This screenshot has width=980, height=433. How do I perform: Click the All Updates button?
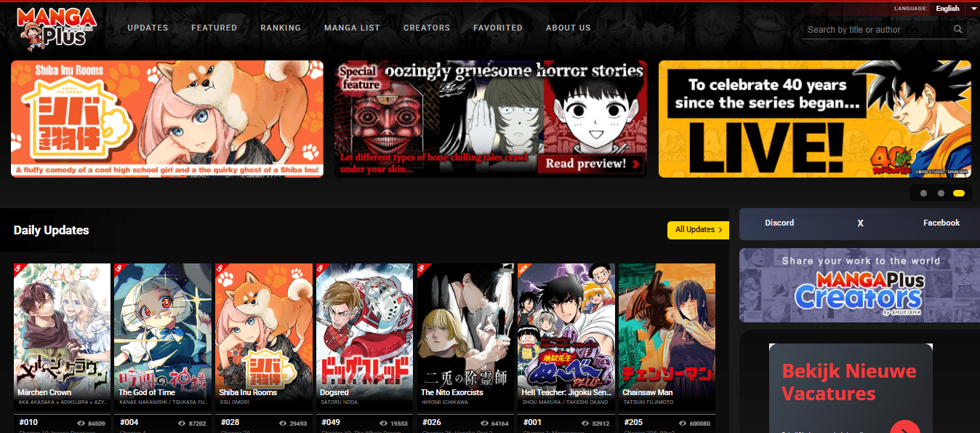click(x=698, y=229)
